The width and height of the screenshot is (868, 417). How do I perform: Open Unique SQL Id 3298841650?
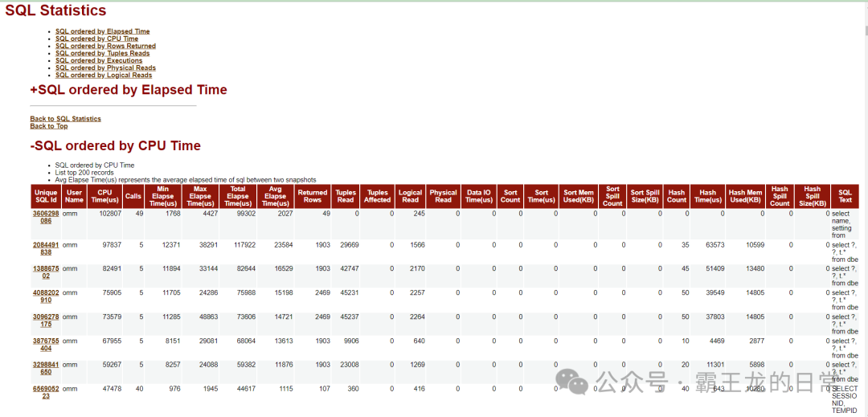pyautogui.click(x=46, y=369)
